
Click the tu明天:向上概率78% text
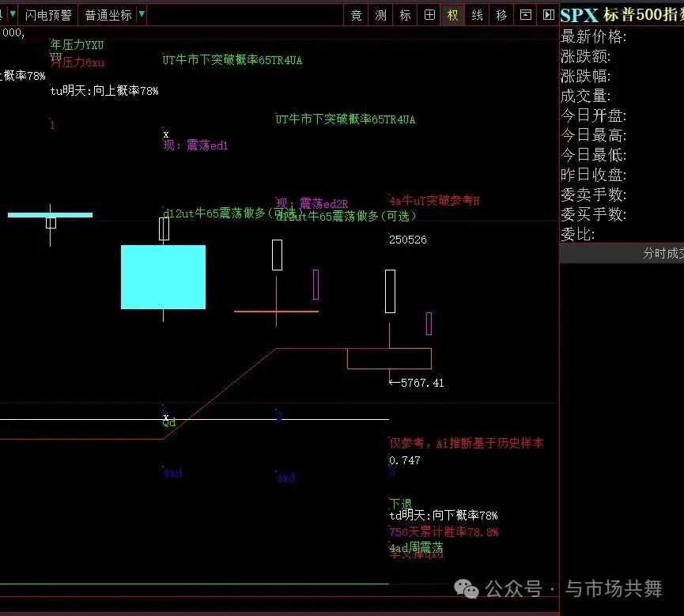[x=104, y=91]
